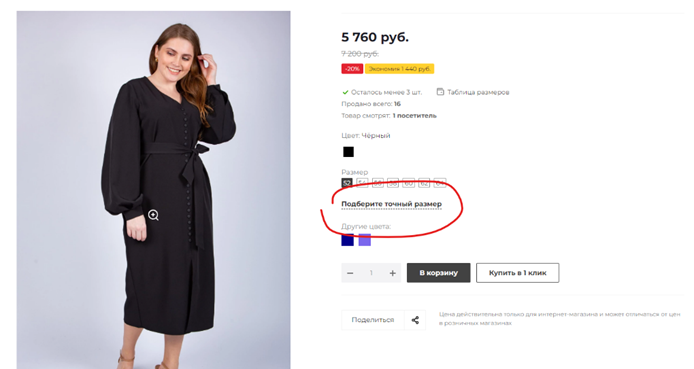The image size is (694, 369).
Task: Choose size 62
Action: coord(424,183)
